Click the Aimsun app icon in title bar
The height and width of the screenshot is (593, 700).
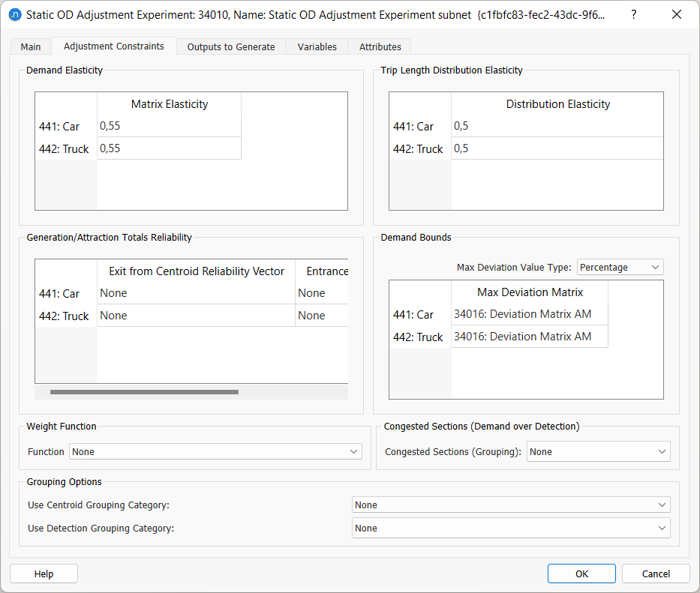tap(14, 14)
